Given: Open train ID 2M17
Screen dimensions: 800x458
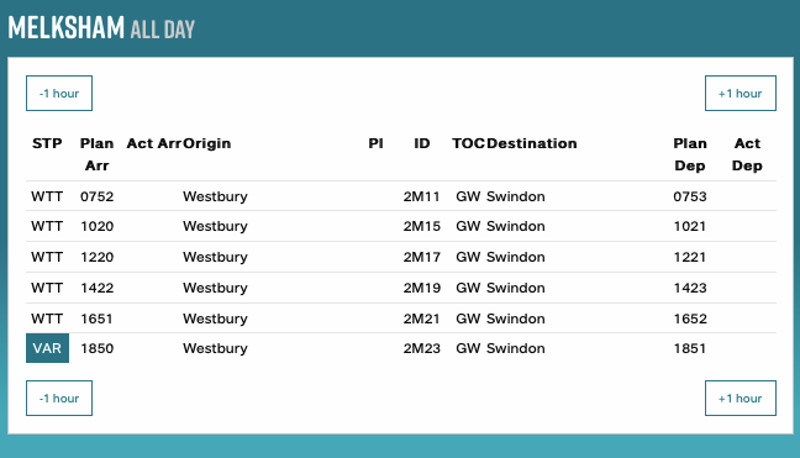Looking at the screenshot, I should [x=422, y=257].
